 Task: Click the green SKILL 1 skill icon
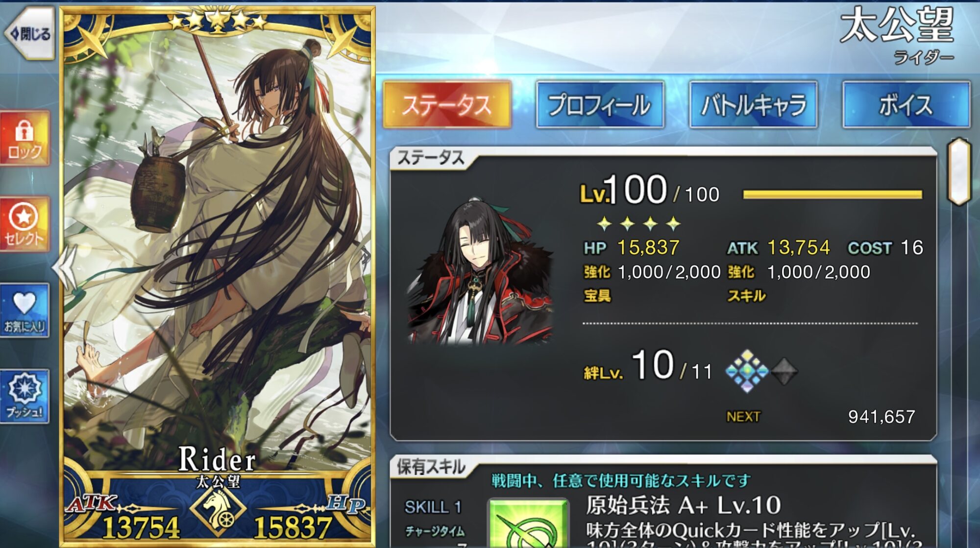(528, 523)
